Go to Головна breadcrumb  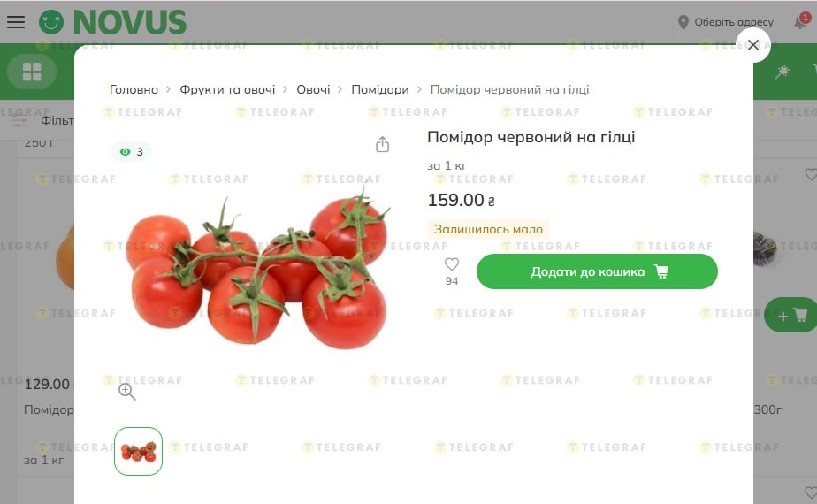click(x=134, y=89)
